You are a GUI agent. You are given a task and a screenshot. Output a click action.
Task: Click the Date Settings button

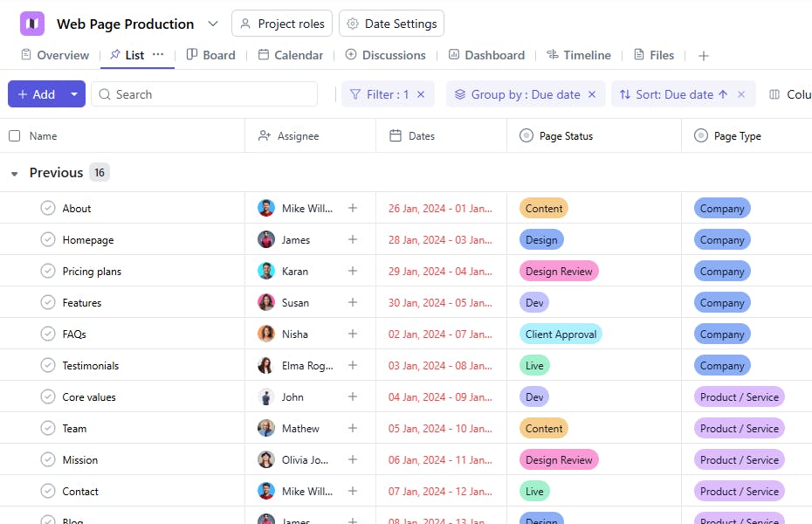tap(391, 24)
